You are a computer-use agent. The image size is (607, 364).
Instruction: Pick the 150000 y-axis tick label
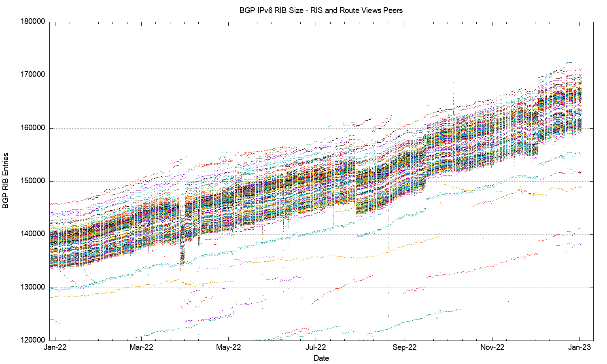pyautogui.click(x=32, y=181)
